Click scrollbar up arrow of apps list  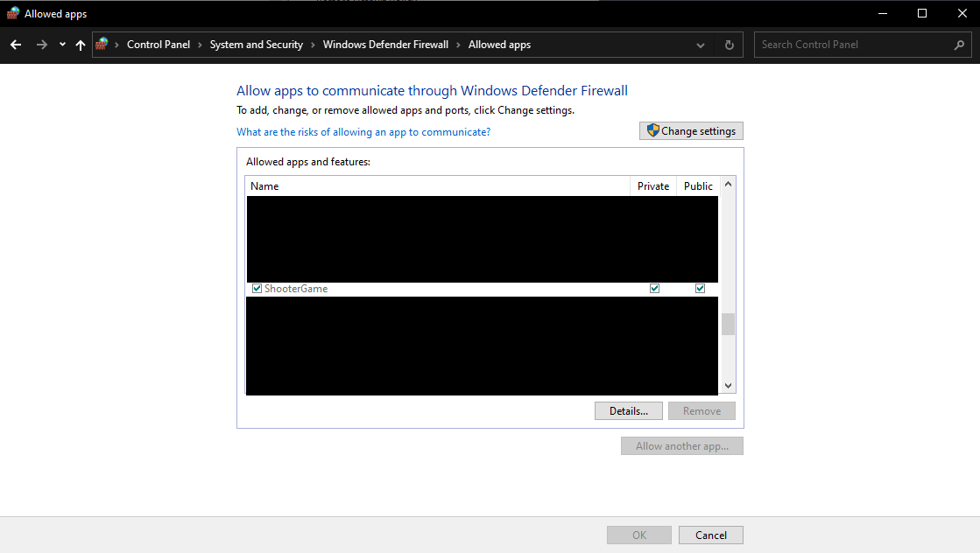[x=728, y=184]
